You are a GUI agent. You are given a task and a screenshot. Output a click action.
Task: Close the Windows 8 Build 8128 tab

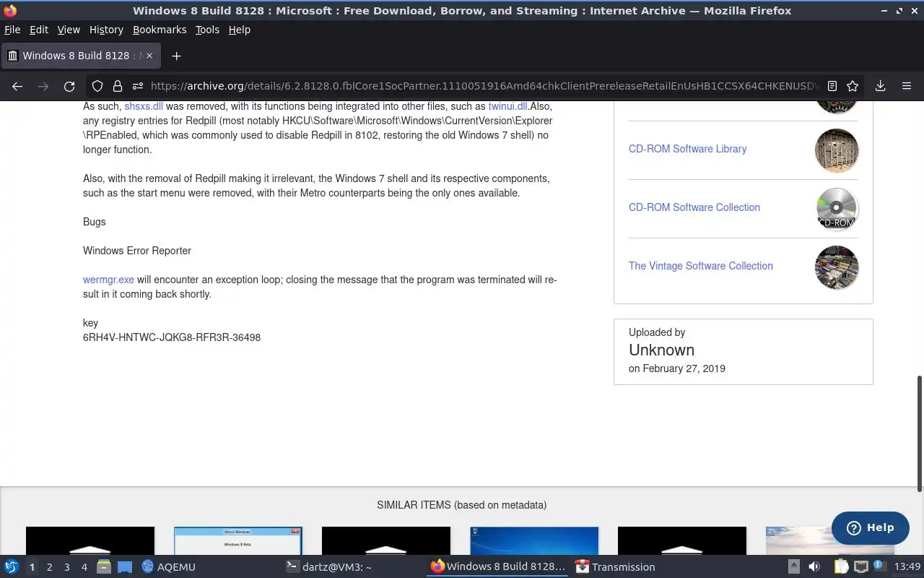149,56
